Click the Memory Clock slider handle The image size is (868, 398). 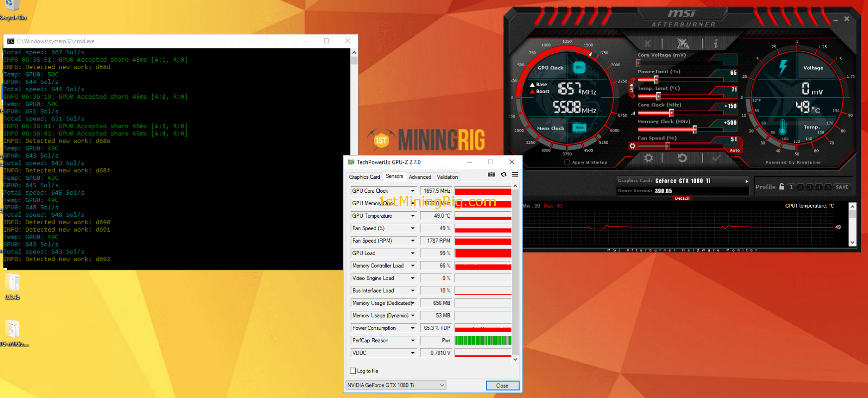695,130
